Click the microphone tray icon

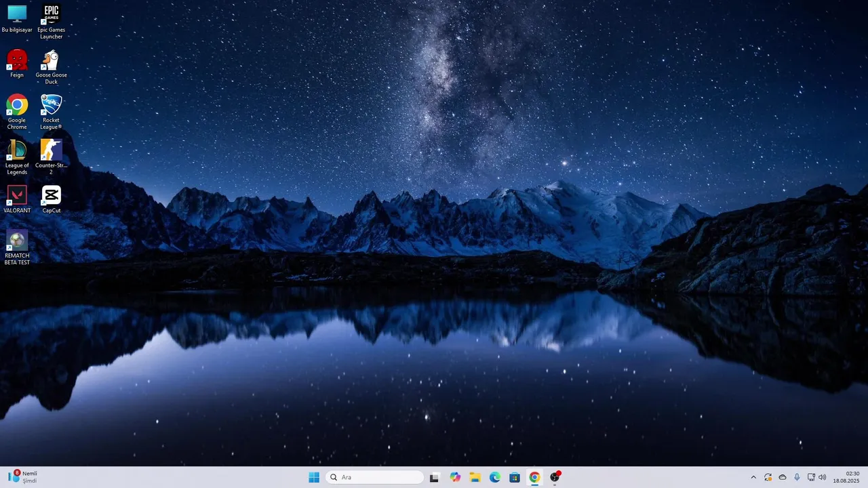797,477
